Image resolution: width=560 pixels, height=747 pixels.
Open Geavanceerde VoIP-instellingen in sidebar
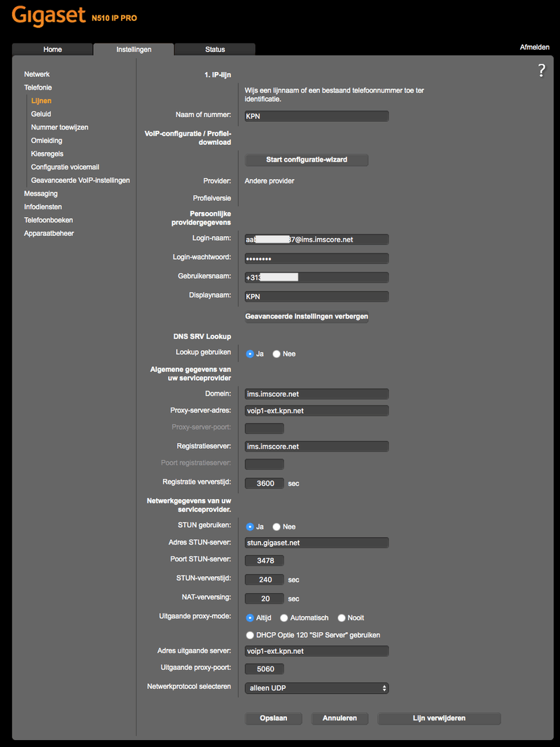[x=80, y=180]
